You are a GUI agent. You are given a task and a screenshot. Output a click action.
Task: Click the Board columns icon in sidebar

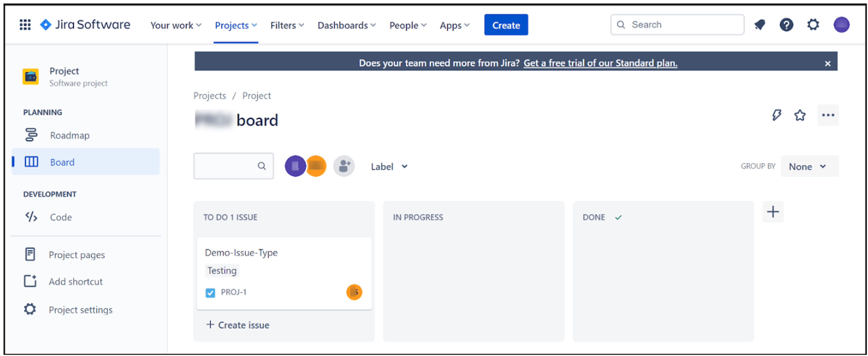(31, 162)
